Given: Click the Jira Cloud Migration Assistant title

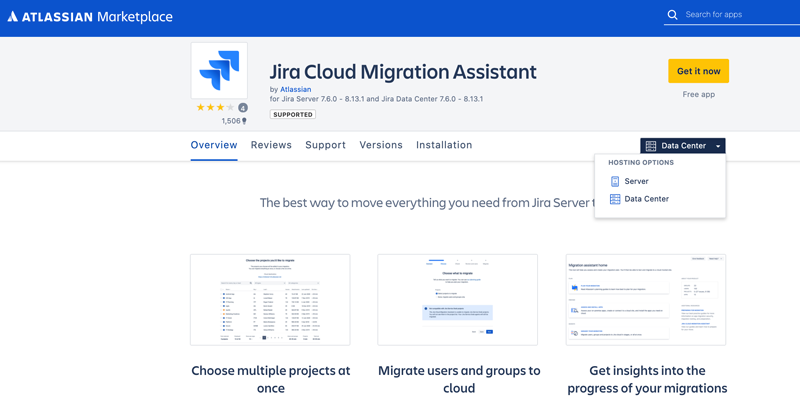Looking at the screenshot, I should (403, 71).
